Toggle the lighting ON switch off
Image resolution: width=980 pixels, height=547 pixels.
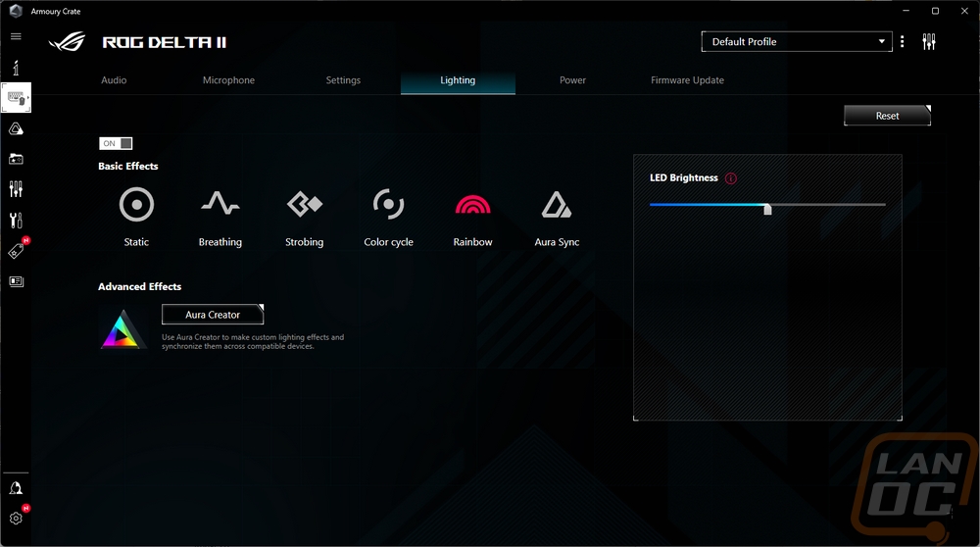[116, 143]
